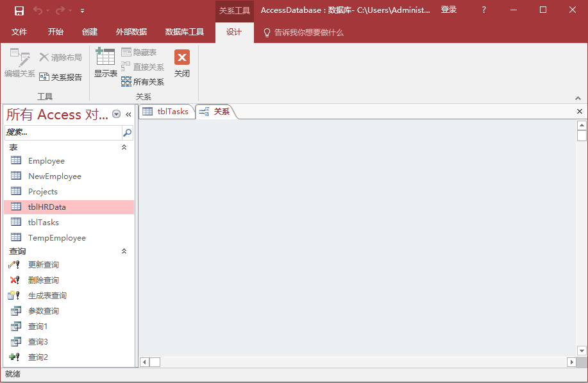This screenshot has height=383, width=588.
Task: Click the search magnifier in navigation pane
Action: tap(127, 133)
